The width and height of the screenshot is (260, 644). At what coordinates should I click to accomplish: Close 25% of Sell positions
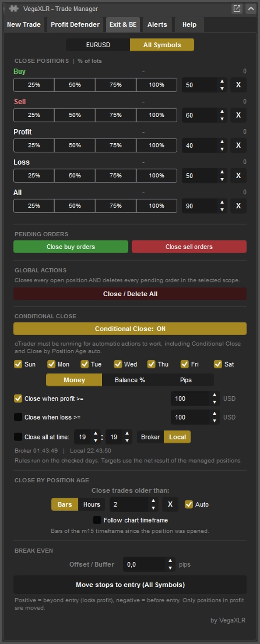tap(34, 115)
